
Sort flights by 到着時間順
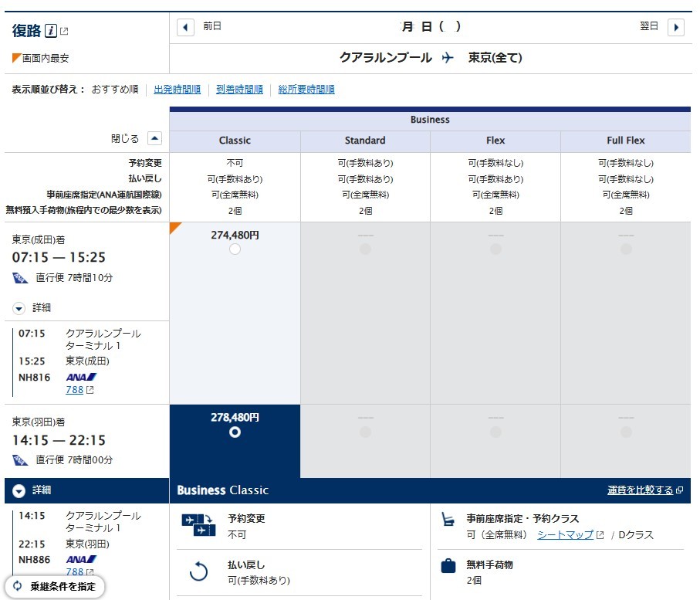click(x=239, y=90)
